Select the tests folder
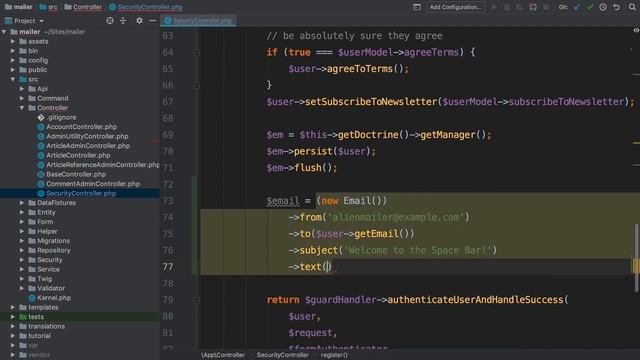 [36, 317]
